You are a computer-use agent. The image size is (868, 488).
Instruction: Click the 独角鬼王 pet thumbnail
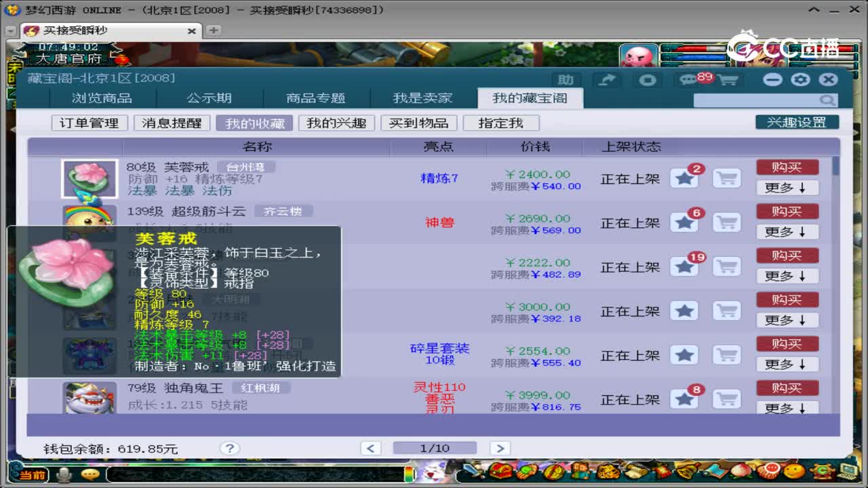click(x=90, y=398)
